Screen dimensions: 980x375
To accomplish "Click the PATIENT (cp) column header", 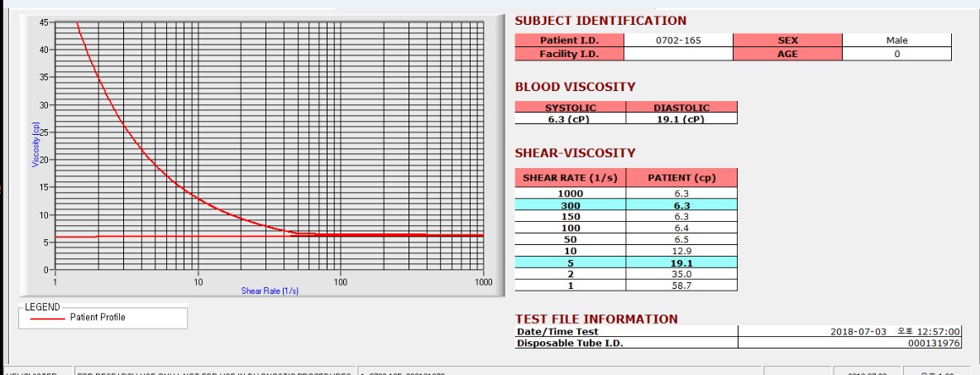I will (681, 178).
